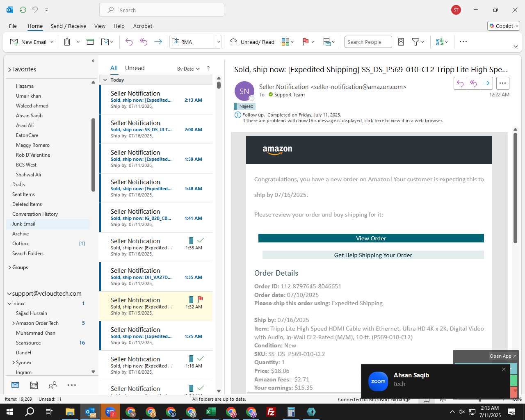Open the View ribbon tab
The width and height of the screenshot is (525, 420).
point(100,26)
